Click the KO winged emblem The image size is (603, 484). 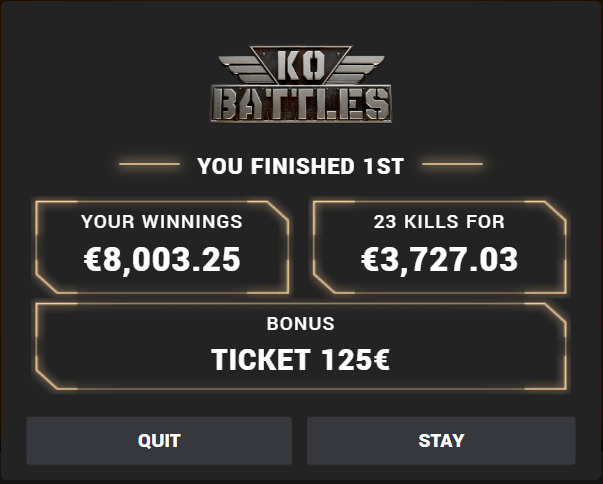(x=301, y=65)
